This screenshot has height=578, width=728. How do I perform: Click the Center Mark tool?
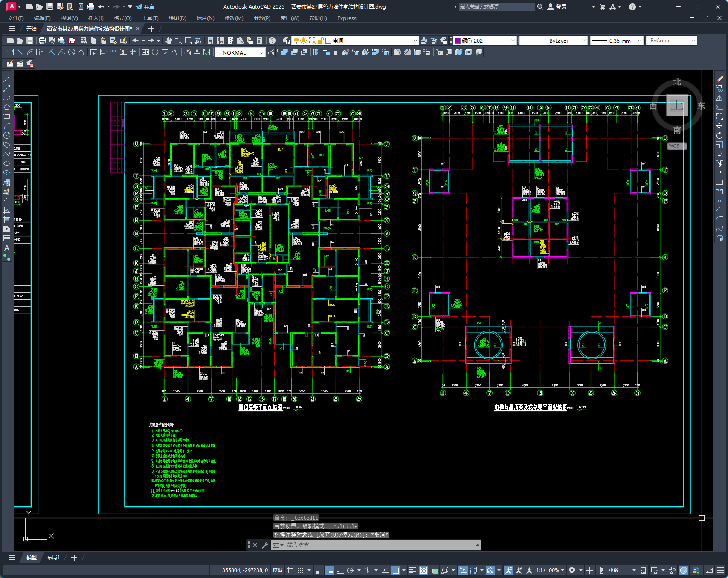click(155, 52)
